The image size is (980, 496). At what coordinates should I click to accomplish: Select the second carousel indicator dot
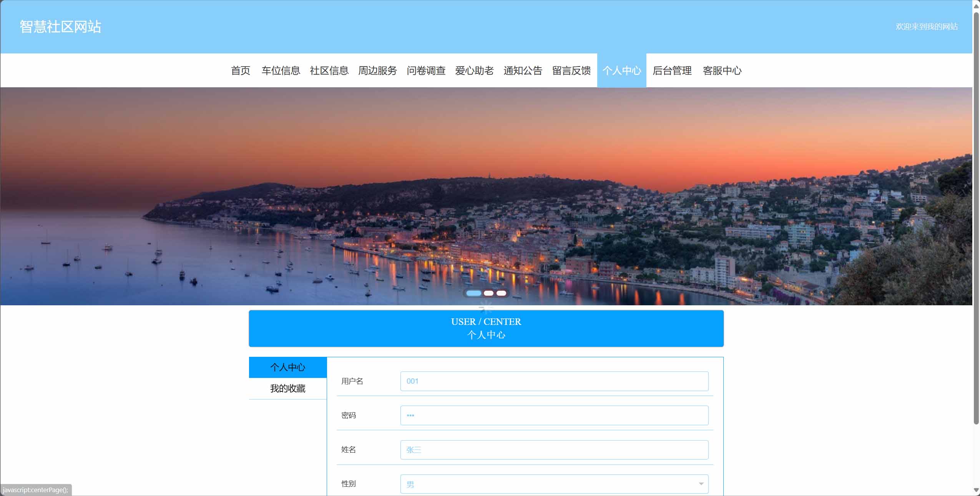click(x=488, y=293)
